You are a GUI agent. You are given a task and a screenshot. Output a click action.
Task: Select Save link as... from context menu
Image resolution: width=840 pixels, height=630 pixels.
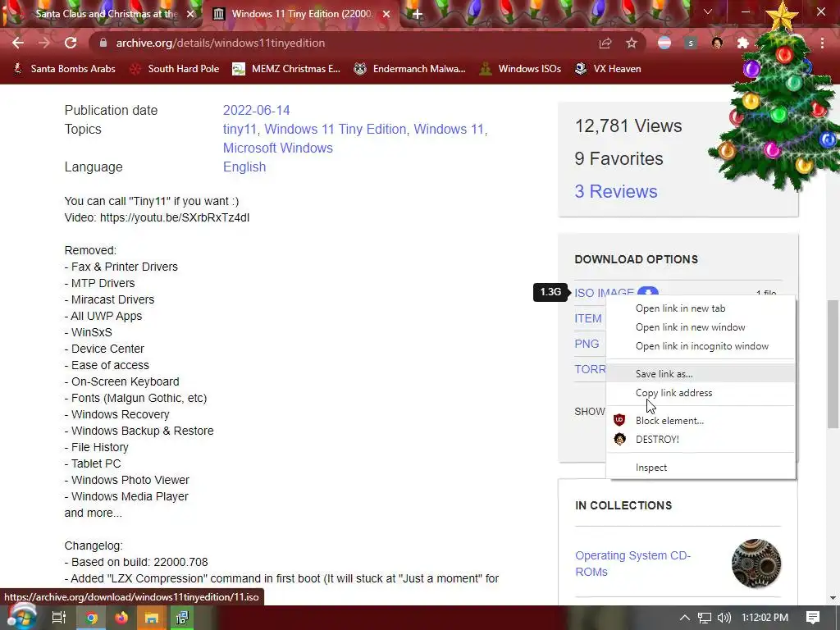point(701,374)
